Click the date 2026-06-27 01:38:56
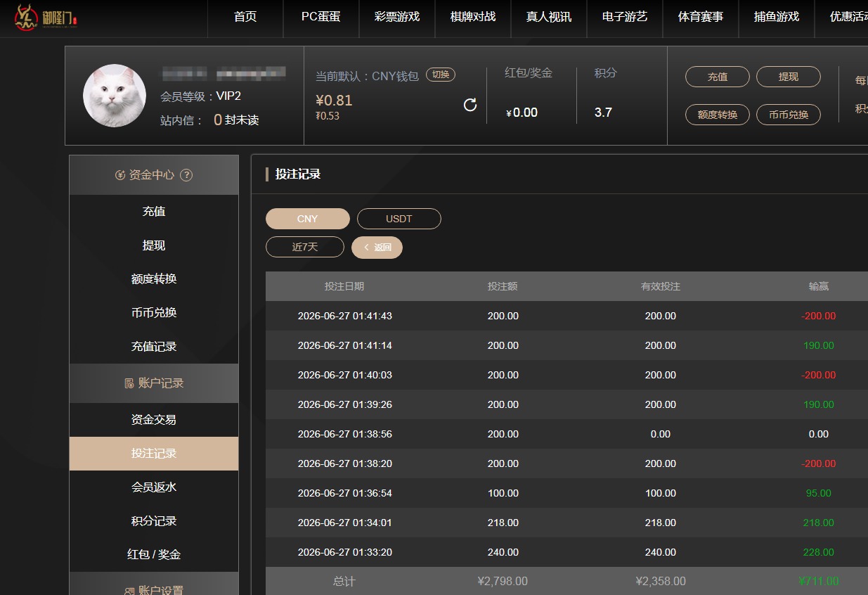This screenshot has width=868, height=595. pos(345,434)
